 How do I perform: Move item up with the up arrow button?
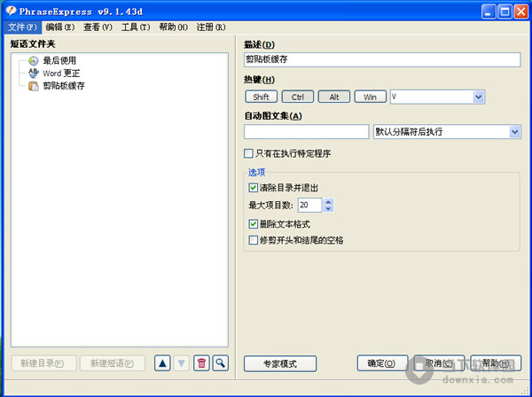(x=162, y=363)
